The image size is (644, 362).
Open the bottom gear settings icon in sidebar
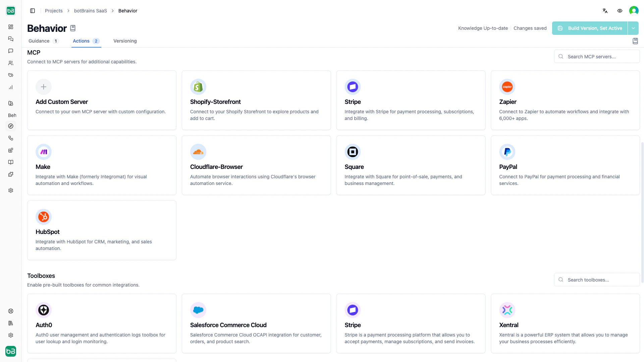11,335
